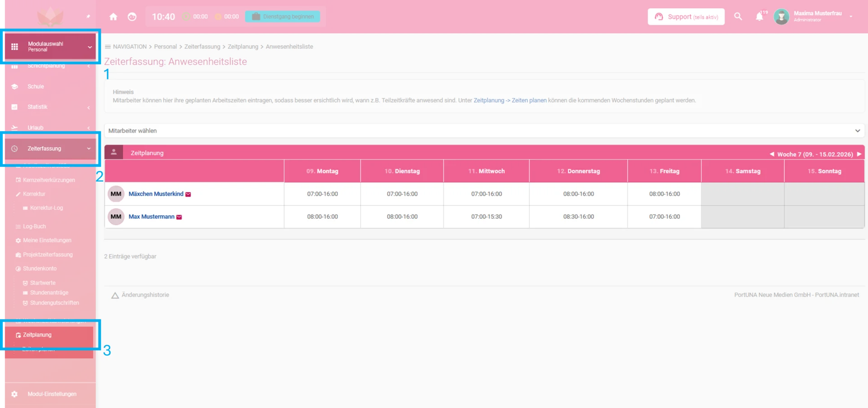
Task: Open the Modulauswahl Personal dropdown
Action: (x=51, y=47)
